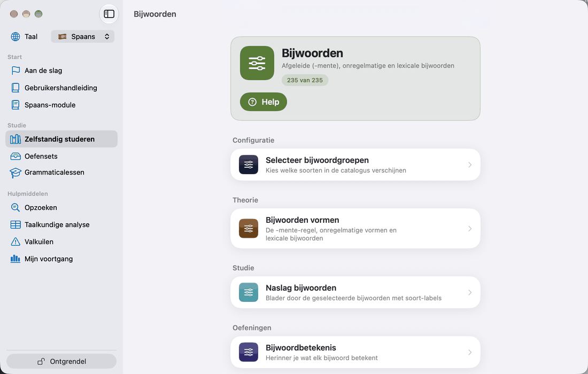Viewport: 588px width, 374px height.
Task: Open Mijn voortgang bar chart icon
Action: [16, 259]
